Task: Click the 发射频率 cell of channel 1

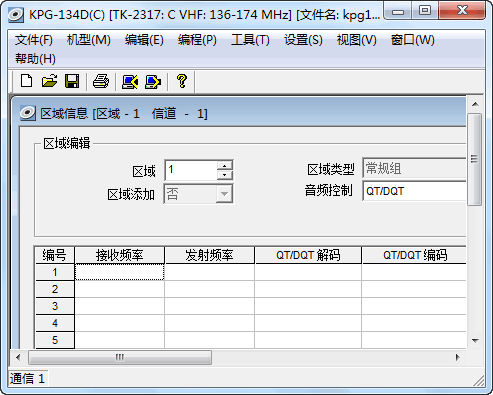Action: pos(209,272)
